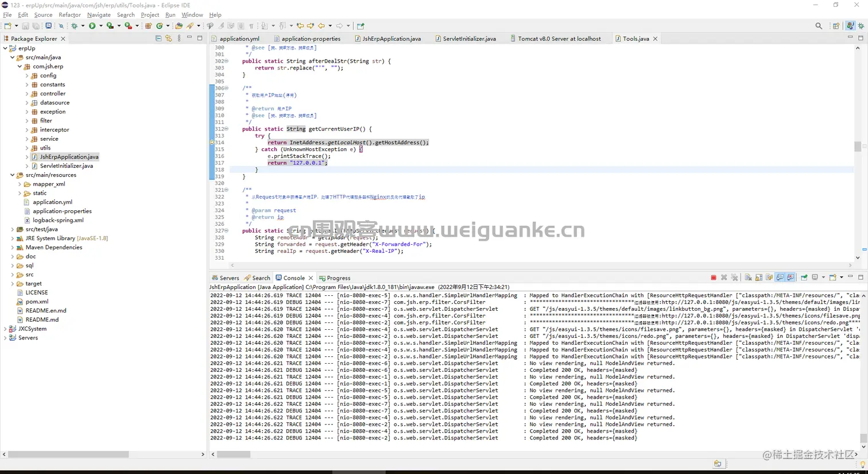Close the Tools.java editor tab
This screenshot has width=868, height=474.
tap(655, 38)
